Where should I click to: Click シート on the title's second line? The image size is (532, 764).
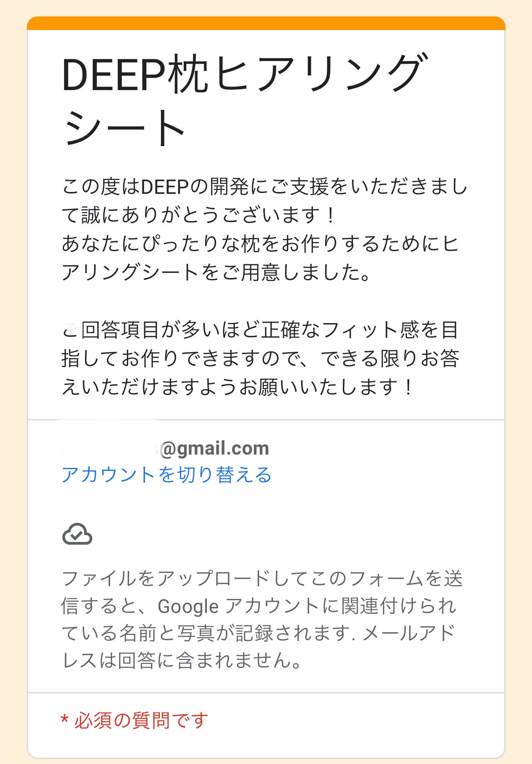coord(125,128)
